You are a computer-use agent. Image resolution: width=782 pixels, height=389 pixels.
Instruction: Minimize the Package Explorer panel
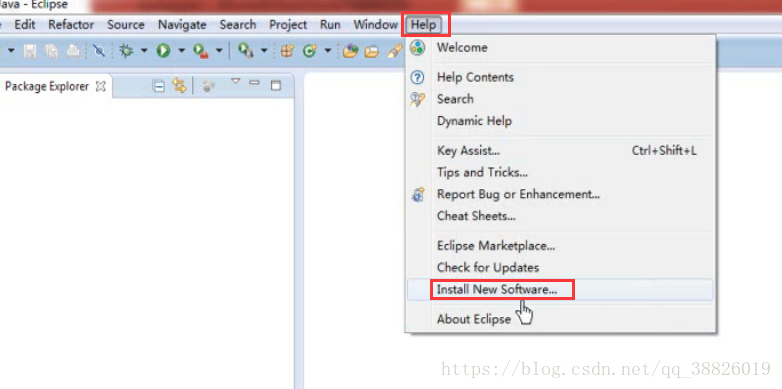(x=254, y=83)
